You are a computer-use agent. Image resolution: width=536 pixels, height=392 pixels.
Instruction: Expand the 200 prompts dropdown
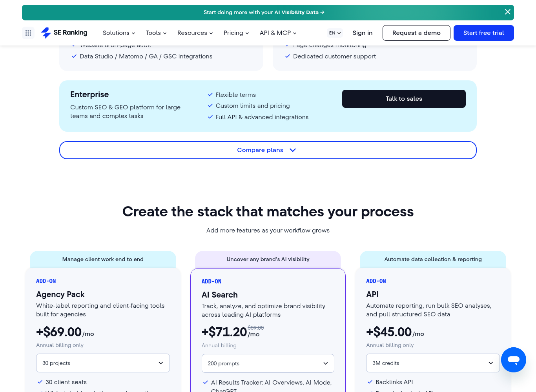[x=268, y=363]
